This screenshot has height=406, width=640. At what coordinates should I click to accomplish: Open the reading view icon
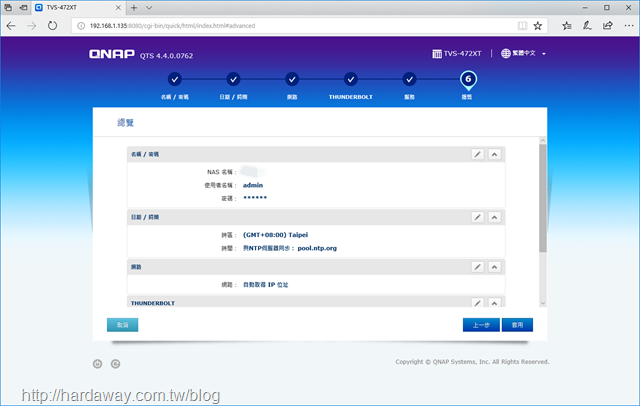[522, 26]
